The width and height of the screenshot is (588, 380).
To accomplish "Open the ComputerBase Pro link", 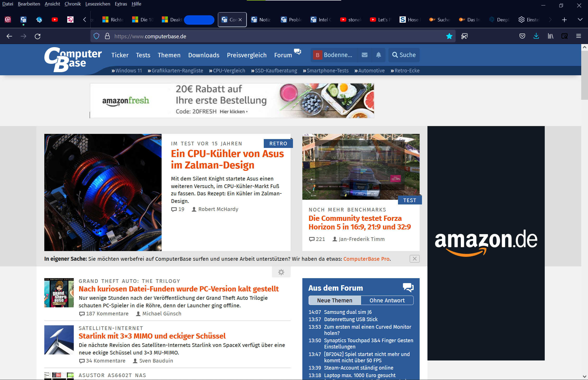I will click(366, 259).
